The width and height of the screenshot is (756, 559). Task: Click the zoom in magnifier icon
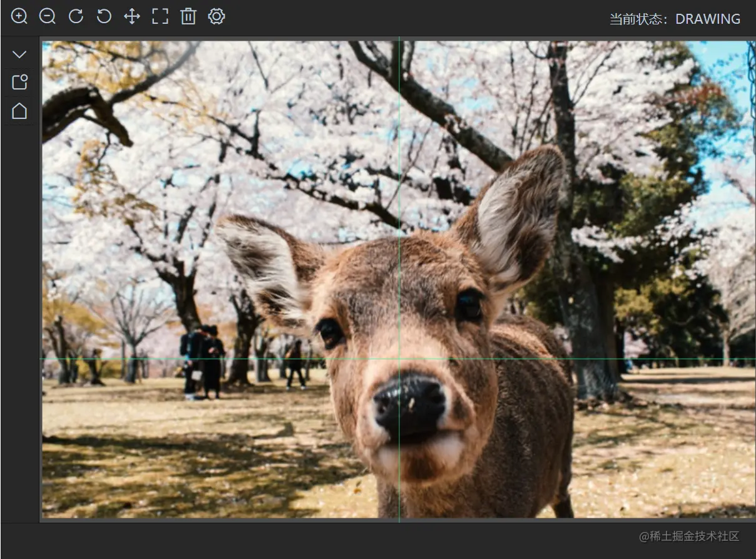[x=19, y=16]
